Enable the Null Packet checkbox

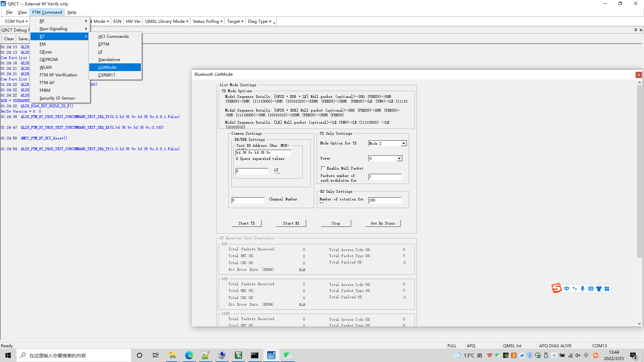(323, 168)
